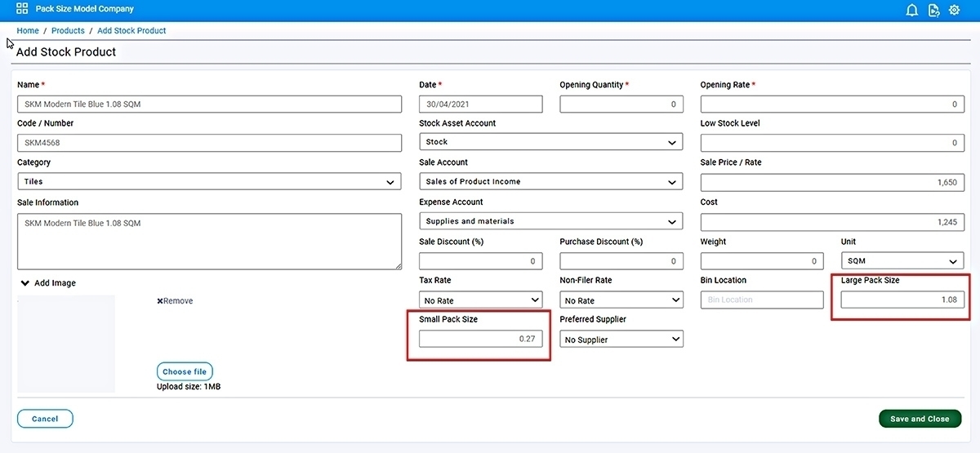Open the settings gear icon
This screenshot has height=453, width=980.
pos(955,10)
